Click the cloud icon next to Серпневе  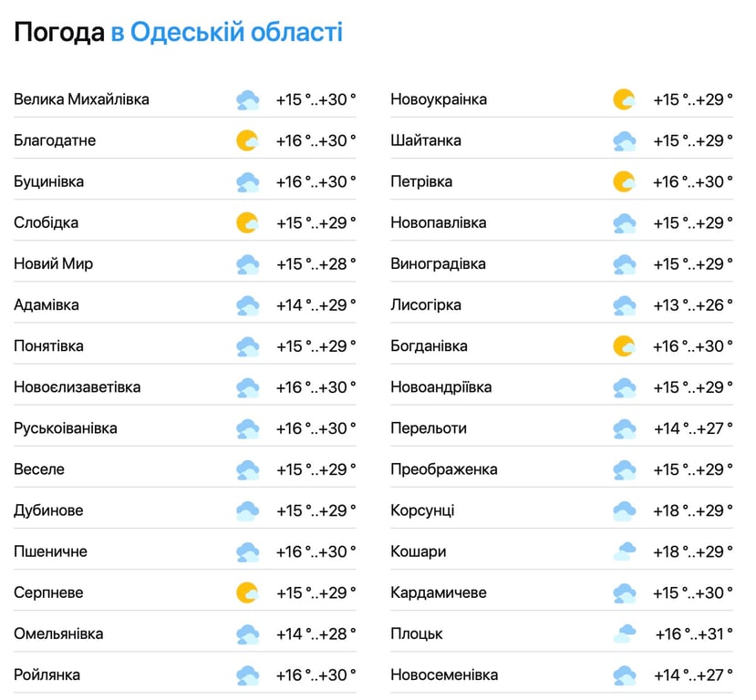click(x=247, y=592)
